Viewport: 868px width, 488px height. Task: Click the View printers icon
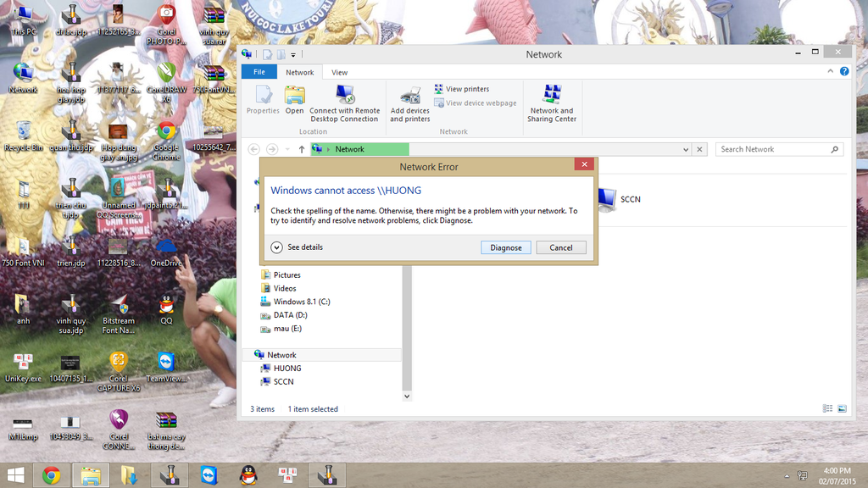(x=439, y=89)
